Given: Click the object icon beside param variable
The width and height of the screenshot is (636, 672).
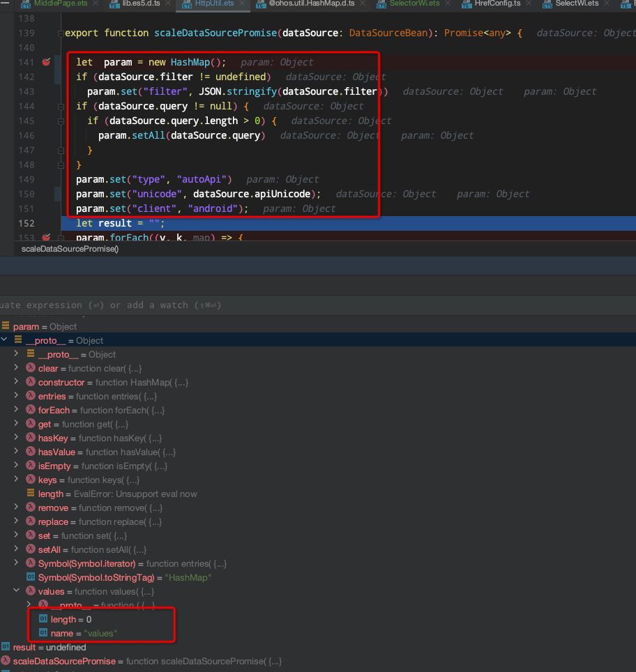Looking at the screenshot, I should [6, 326].
